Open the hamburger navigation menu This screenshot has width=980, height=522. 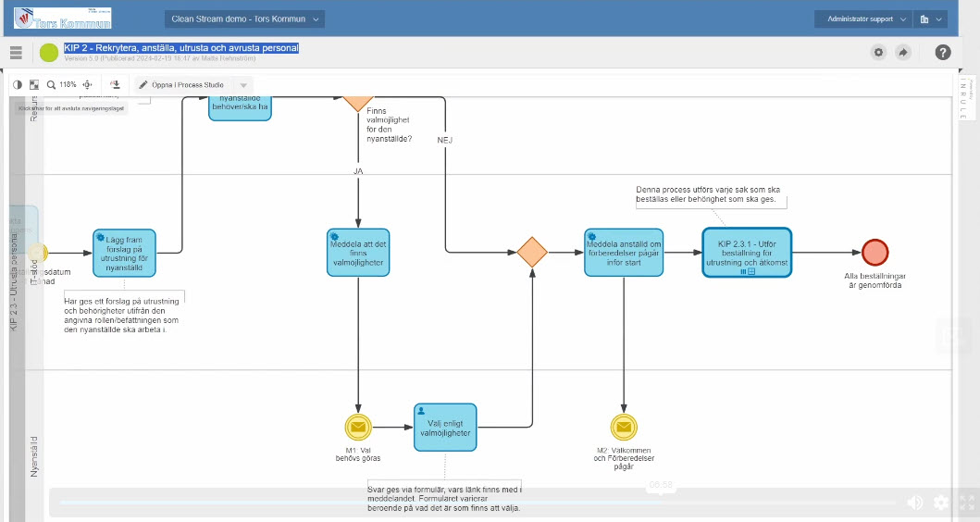(16, 53)
